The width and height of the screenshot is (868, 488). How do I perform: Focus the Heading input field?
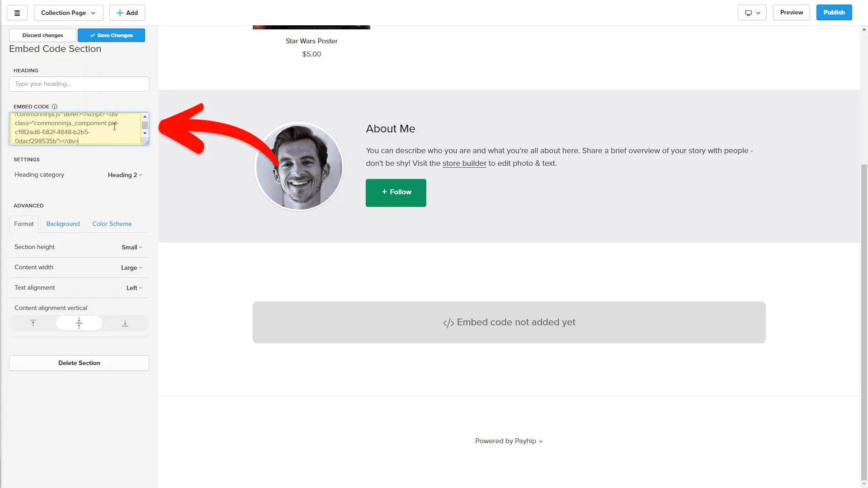pos(79,84)
